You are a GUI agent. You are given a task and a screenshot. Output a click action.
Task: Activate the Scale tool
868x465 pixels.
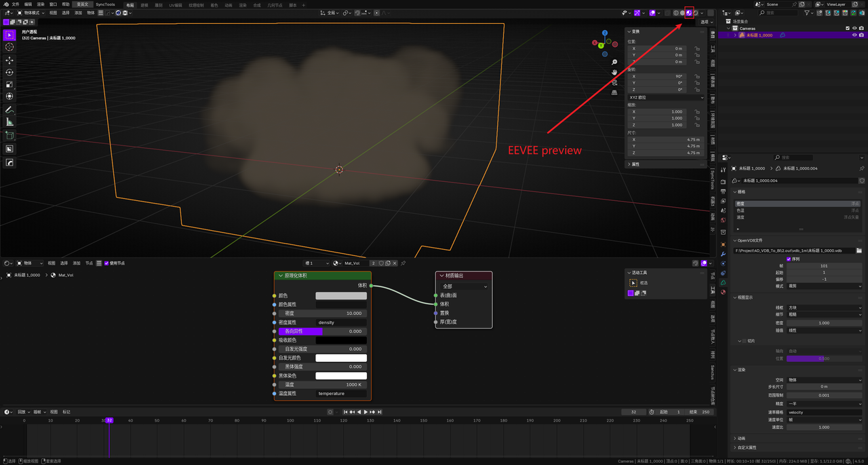(9, 85)
